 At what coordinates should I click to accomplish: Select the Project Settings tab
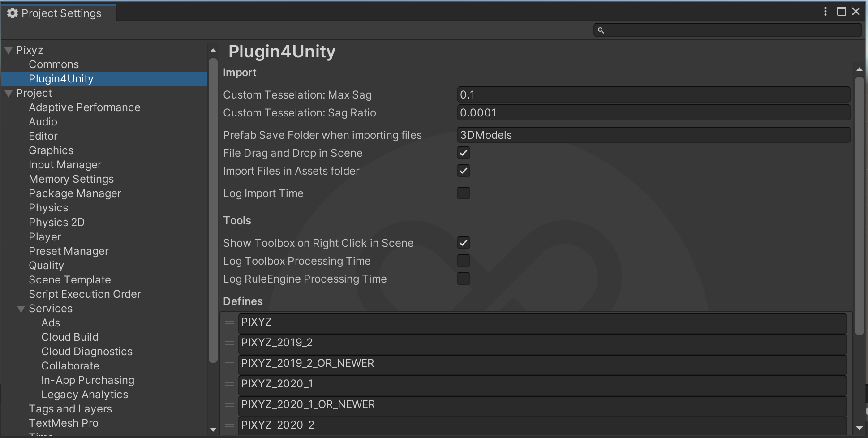59,13
